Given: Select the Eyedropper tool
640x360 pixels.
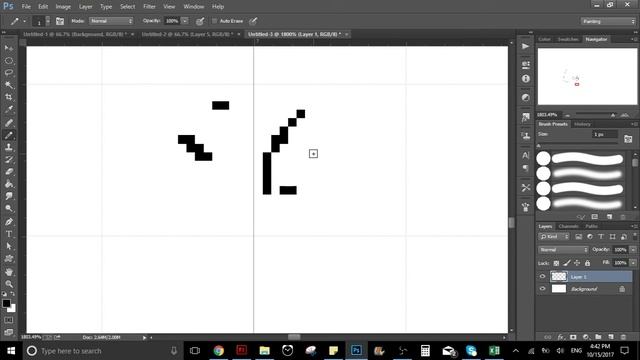Looking at the screenshot, I should [x=9, y=109].
